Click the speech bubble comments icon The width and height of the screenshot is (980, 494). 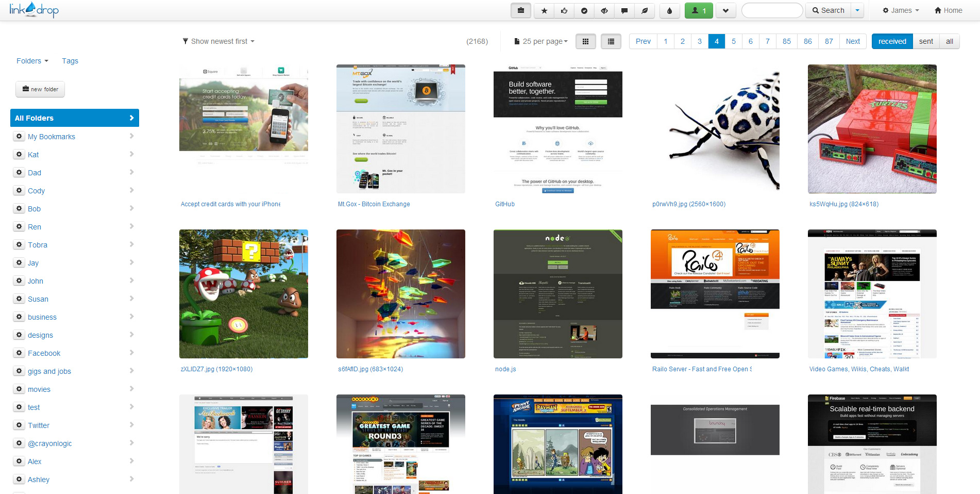tap(624, 10)
